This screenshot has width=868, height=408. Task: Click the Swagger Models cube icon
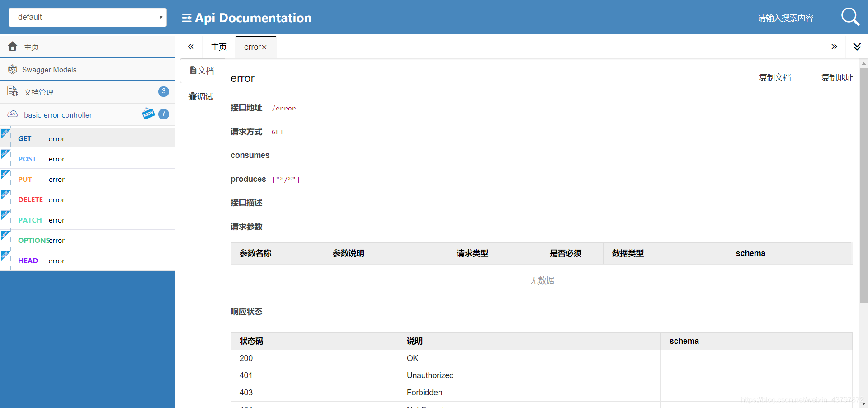[x=13, y=69]
